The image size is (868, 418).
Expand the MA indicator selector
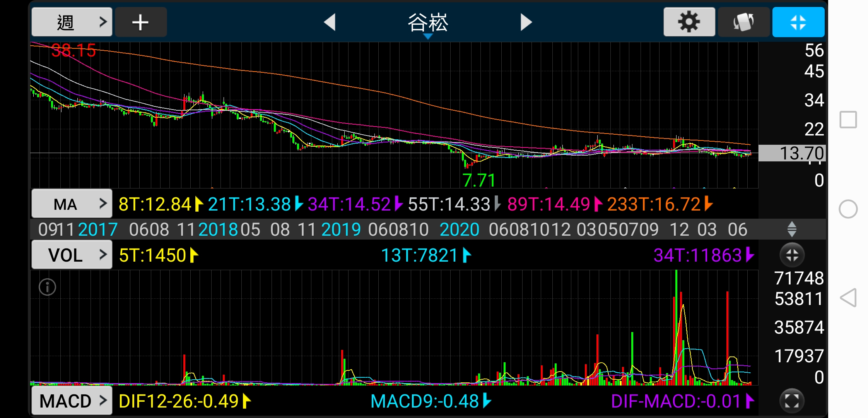pyautogui.click(x=72, y=204)
